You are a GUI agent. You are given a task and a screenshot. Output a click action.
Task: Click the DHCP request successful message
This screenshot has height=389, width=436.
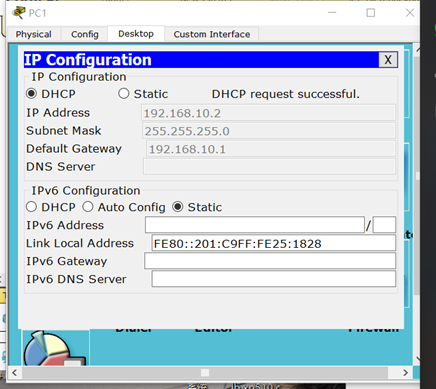click(x=286, y=94)
